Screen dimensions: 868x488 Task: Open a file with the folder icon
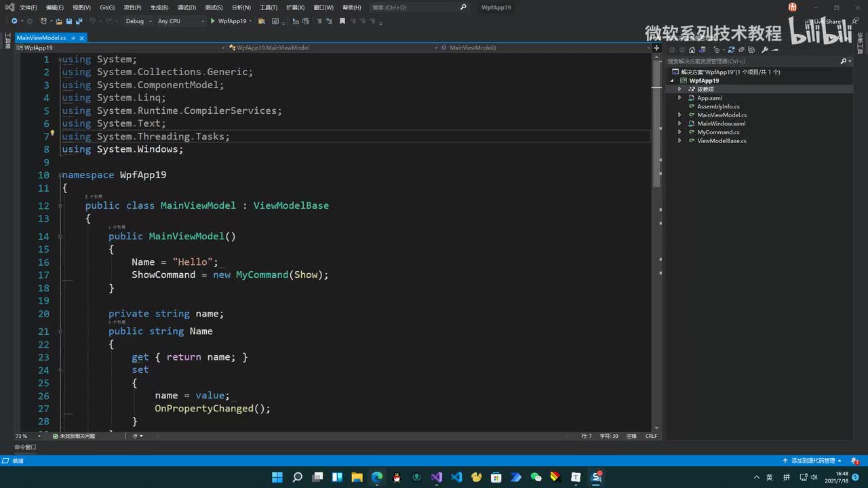point(59,21)
